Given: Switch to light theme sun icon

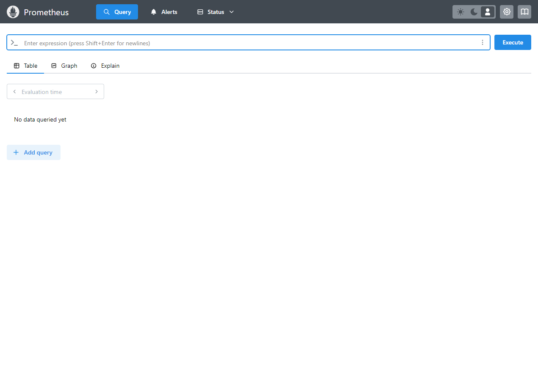Looking at the screenshot, I should click(461, 12).
